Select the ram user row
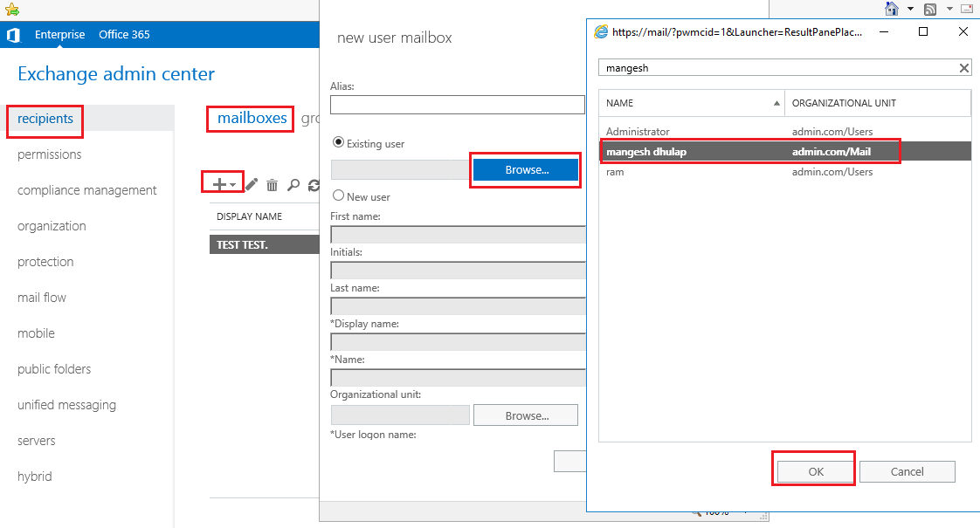The image size is (980, 528). (x=785, y=172)
